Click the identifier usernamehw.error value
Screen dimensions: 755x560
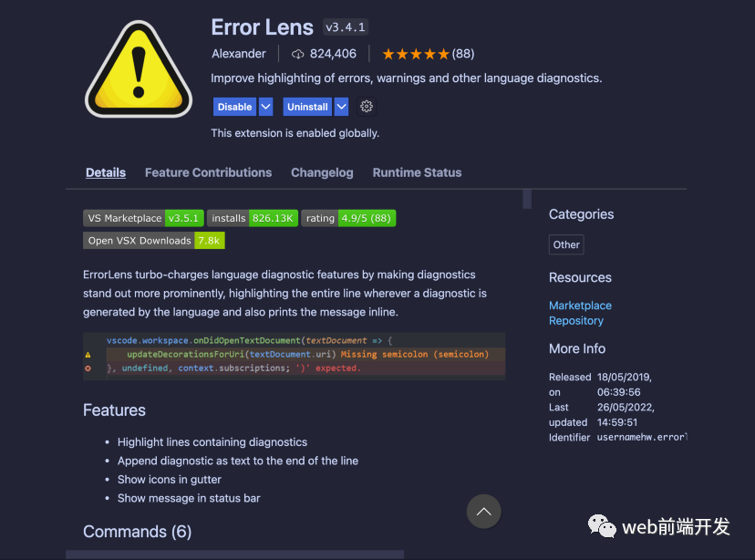tap(642, 437)
